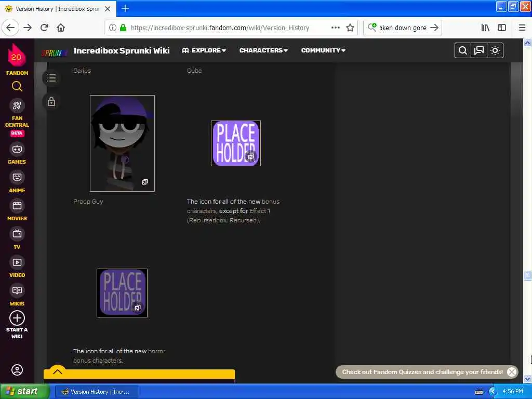Expand the yellow bottom bar chevron
This screenshot has height=399, width=532.
pyautogui.click(x=58, y=372)
